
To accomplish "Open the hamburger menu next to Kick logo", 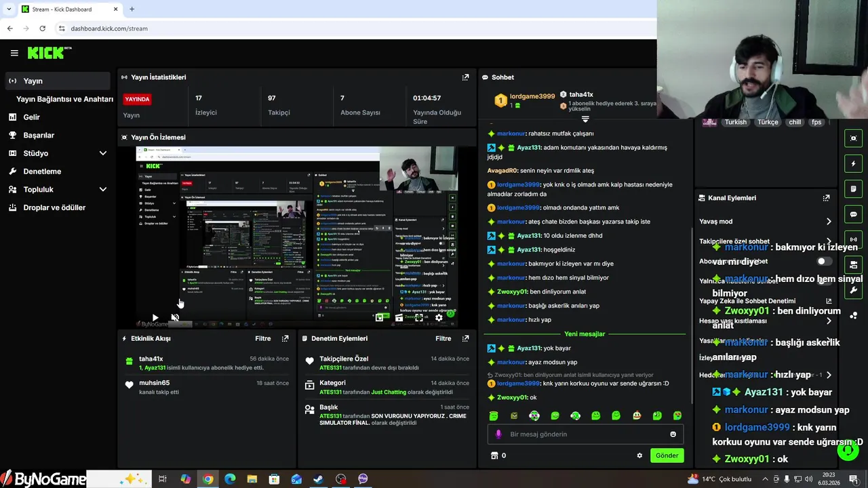I will pyautogui.click(x=14, y=53).
